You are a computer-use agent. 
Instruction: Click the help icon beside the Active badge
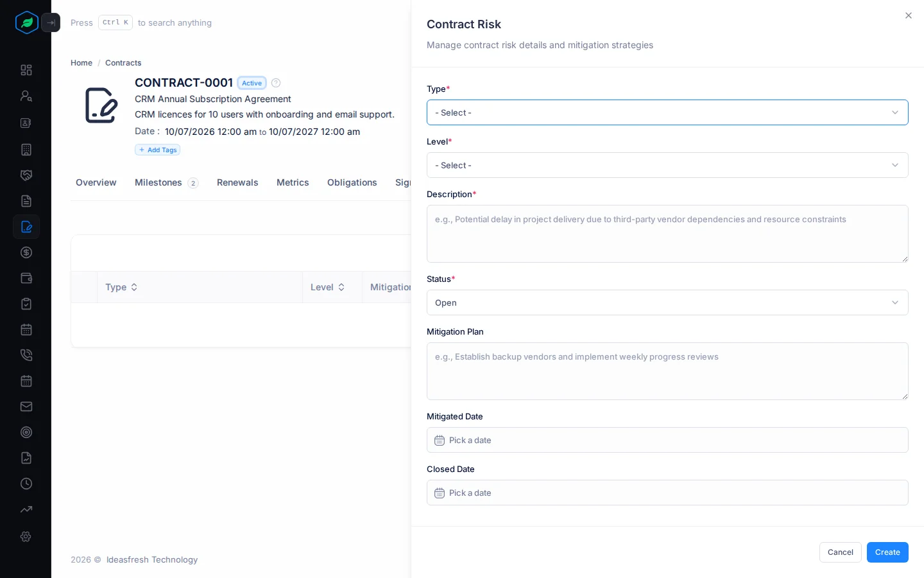pos(276,83)
